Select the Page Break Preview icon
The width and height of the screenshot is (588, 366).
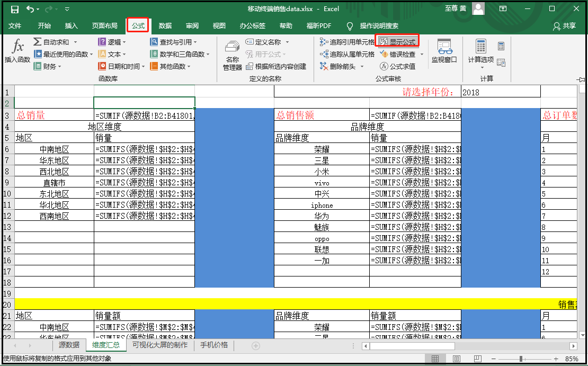[x=478, y=359]
